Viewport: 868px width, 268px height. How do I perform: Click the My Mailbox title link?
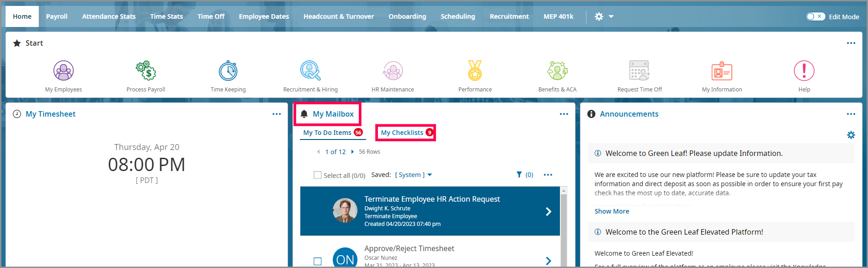[x=333, y=114]
